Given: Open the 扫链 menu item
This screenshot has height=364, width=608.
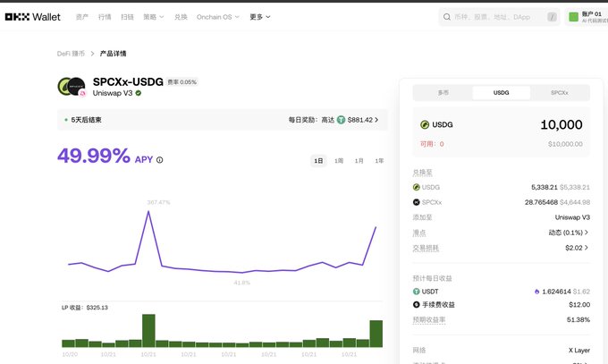Looking at the screenshot, I should [127, 17].
